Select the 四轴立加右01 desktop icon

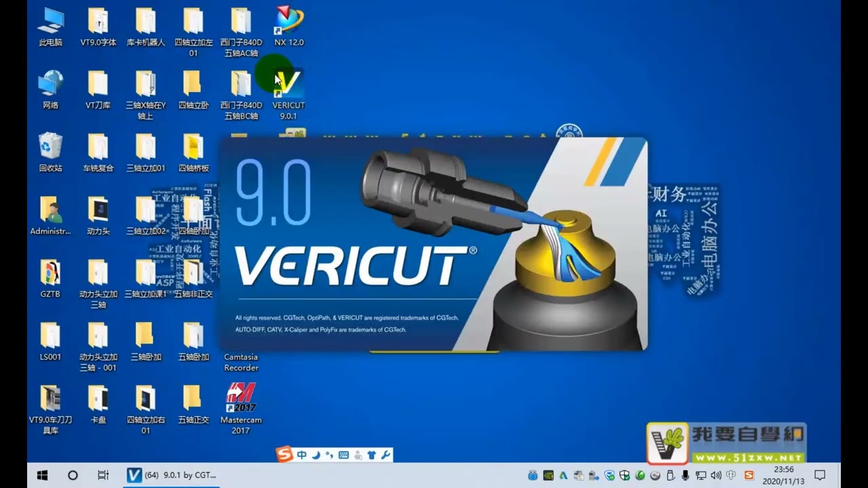[146, 409]
